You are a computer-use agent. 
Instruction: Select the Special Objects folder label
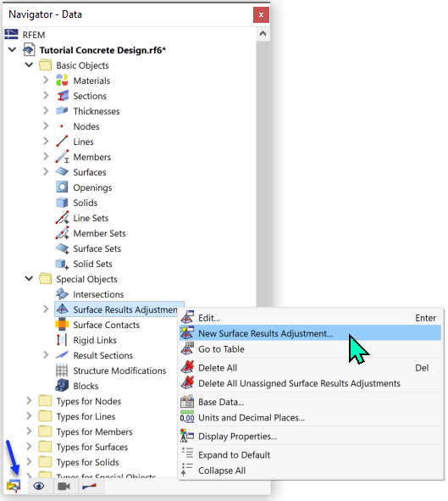tap(86, 279)
